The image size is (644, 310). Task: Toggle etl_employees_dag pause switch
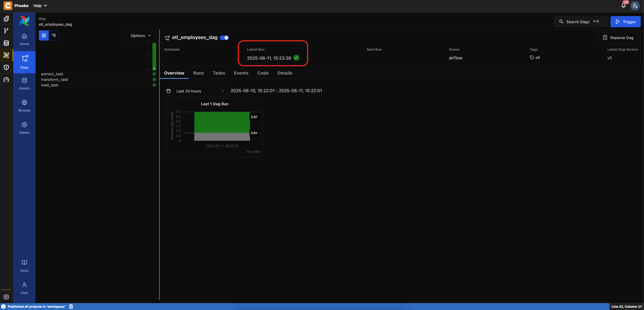click(224, 38)
